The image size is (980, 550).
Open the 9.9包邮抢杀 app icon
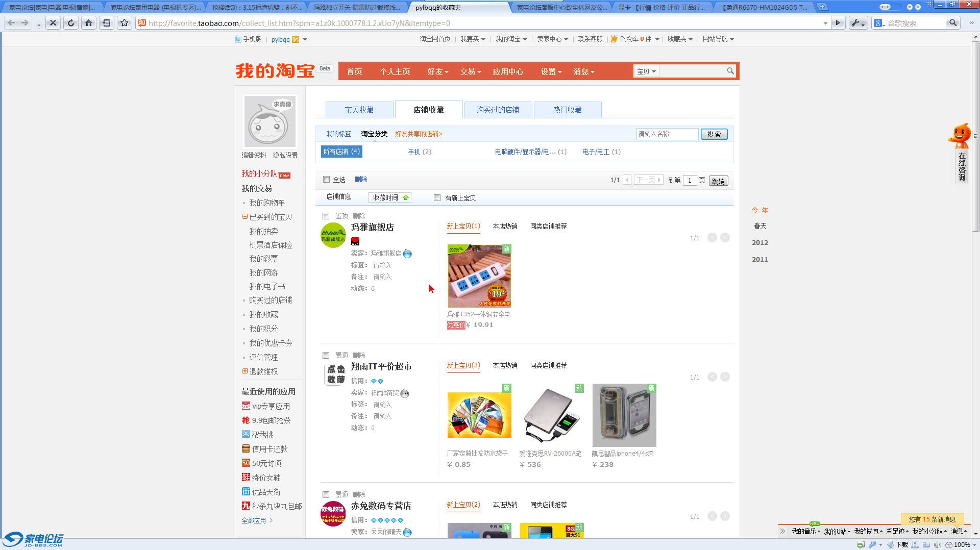[246, 420]
